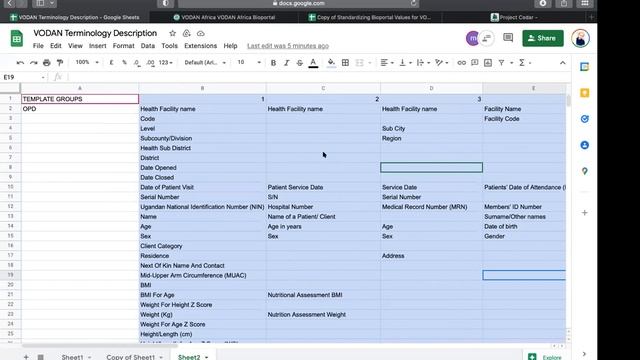The image size is (640, 360).
Task: Switch to Copy of Sheet1 tab
Action: [131, 357]
